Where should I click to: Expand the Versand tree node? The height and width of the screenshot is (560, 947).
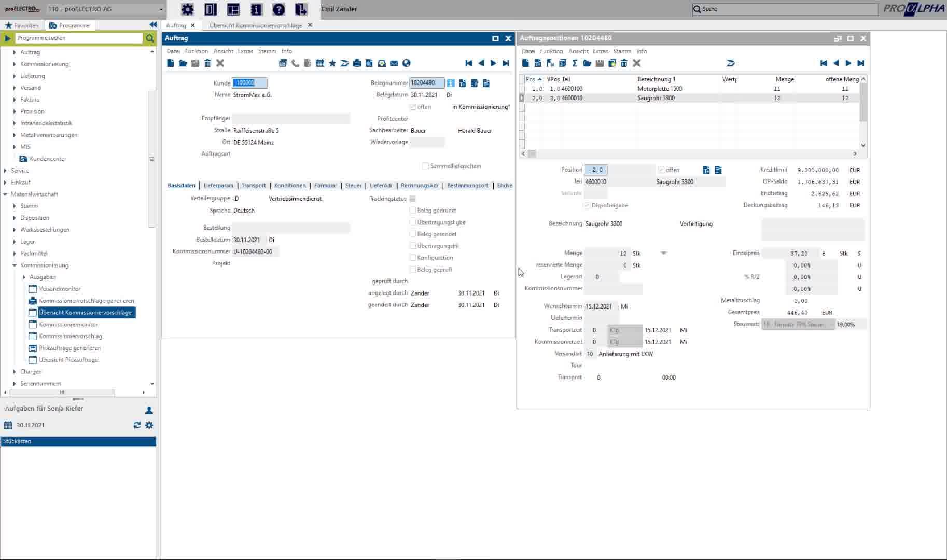tap(15, 88)
